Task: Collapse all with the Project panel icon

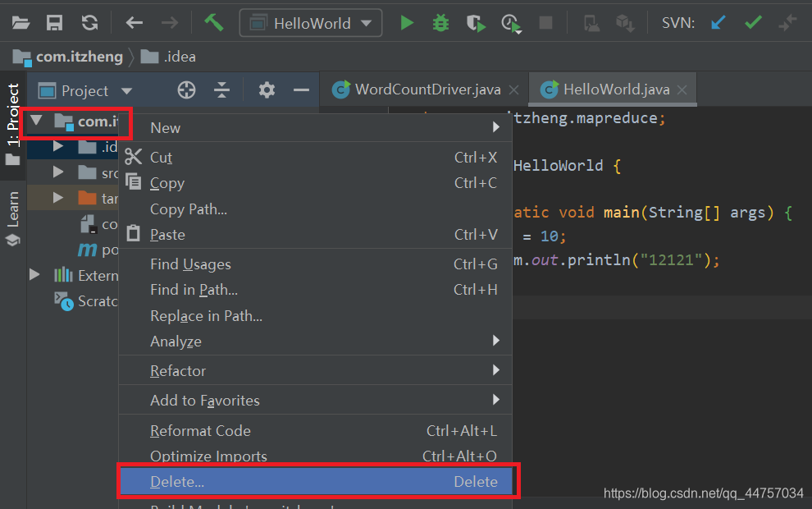Action: coord(221,90)
